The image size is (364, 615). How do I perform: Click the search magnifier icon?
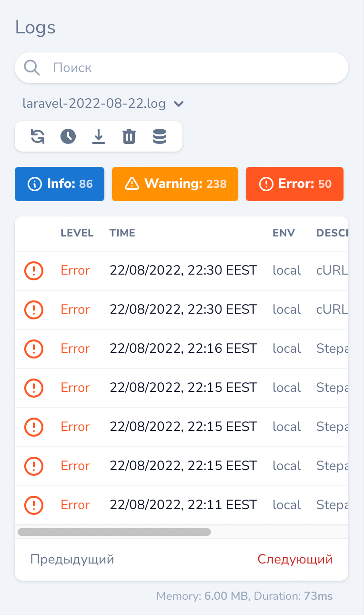[32, 68]
